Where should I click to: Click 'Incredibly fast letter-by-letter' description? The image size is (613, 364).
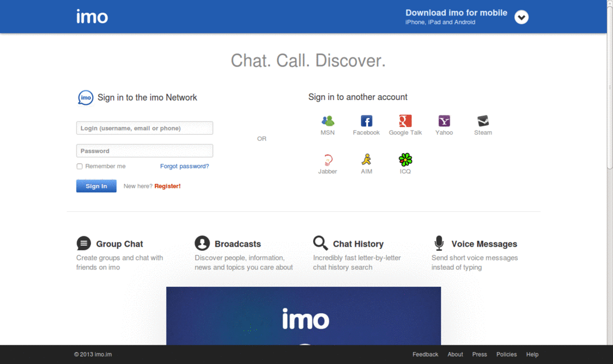tap(357, 258)
